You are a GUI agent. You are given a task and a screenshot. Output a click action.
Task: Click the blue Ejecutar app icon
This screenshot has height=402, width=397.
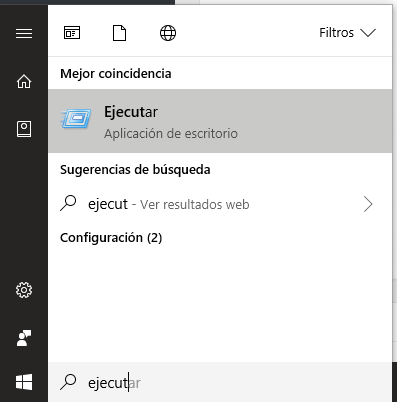click(76, 118)
